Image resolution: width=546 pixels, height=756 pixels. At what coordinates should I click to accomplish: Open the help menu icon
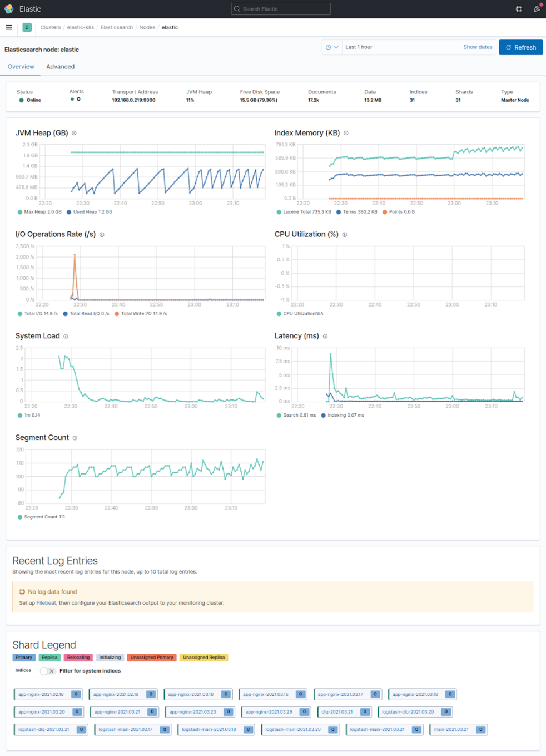pyautogui.click(x=519, y=9)
